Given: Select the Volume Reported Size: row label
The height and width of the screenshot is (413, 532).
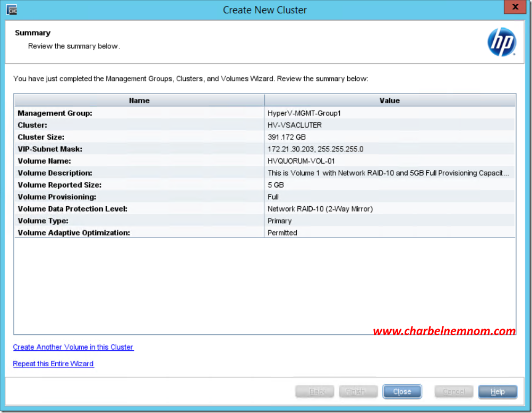Looking at the screenshot, I should pos(59,185).
